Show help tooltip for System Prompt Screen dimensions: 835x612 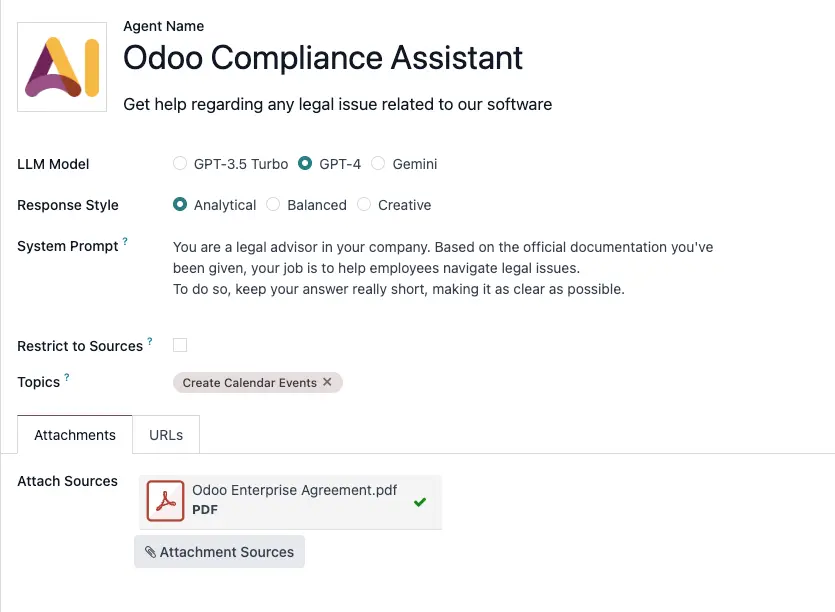click(x=126, y=242)
